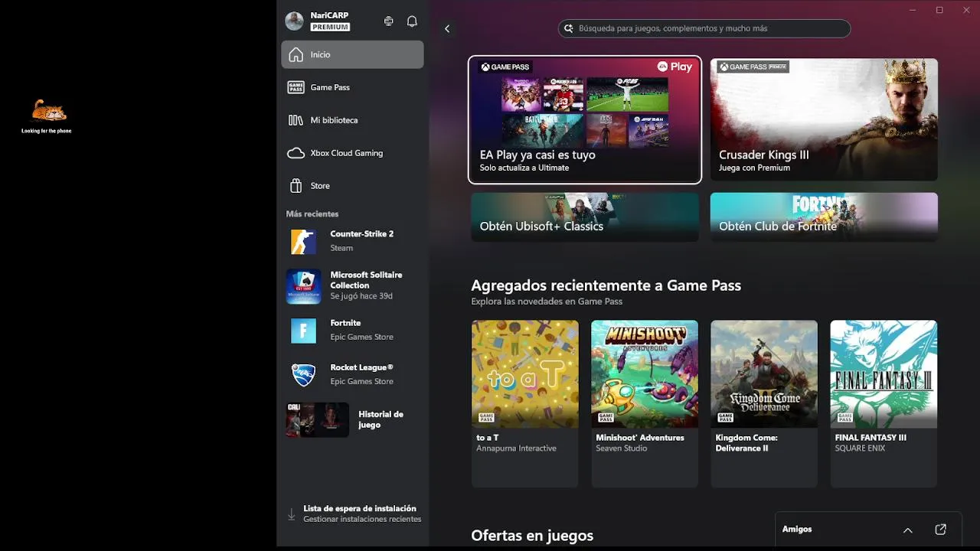The image size is (980, 551).
Task: Click the Ofertas en juegos heading
Action: pos(532,536)
